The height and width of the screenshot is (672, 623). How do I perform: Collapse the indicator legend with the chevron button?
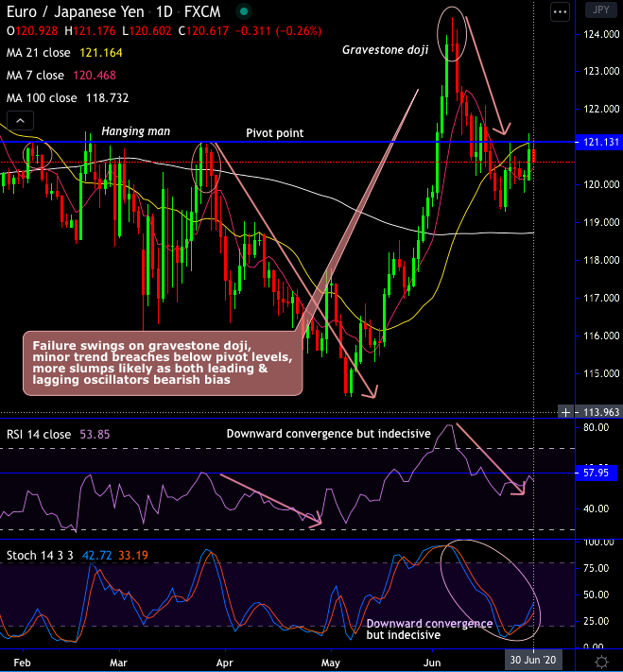pos(20,121)
